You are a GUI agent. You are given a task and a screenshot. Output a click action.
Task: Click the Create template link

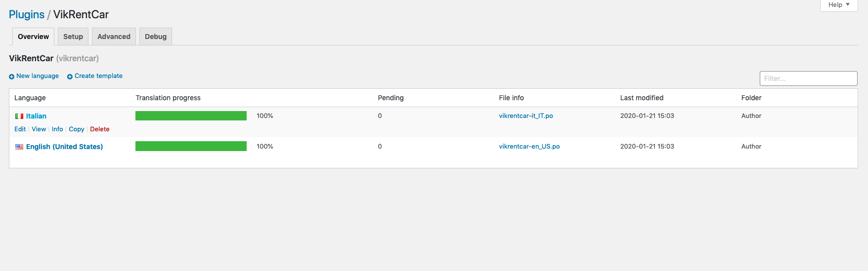pos(98,76)
